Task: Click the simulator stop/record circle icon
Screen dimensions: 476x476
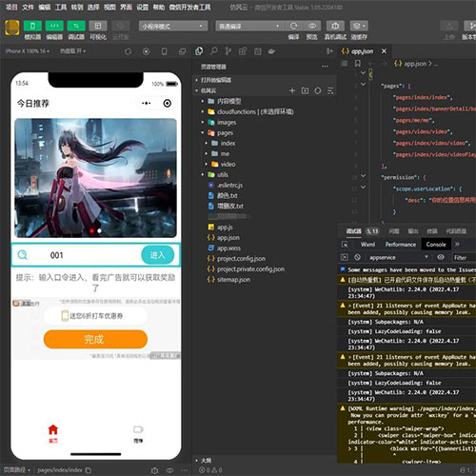Action: 146,51
